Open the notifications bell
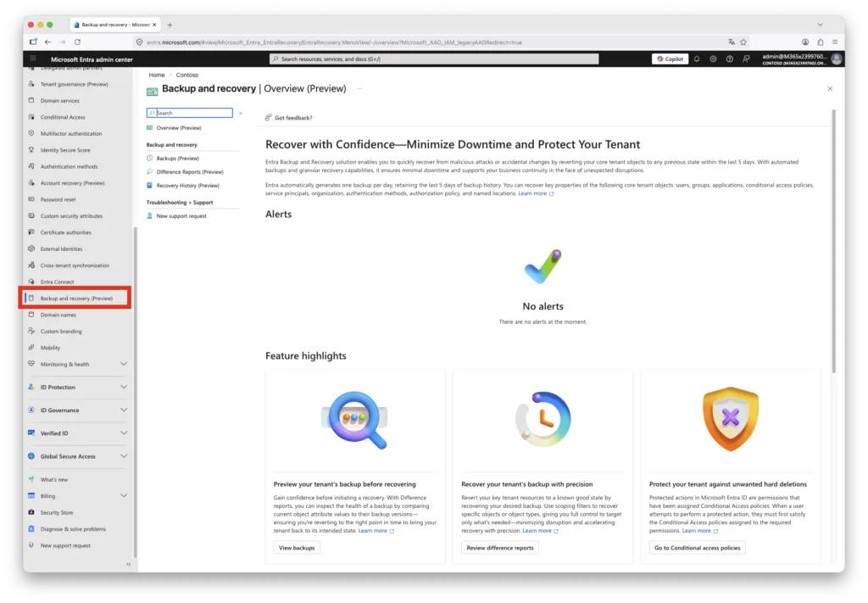Screen dimensions: 868x603 [695, 59]
